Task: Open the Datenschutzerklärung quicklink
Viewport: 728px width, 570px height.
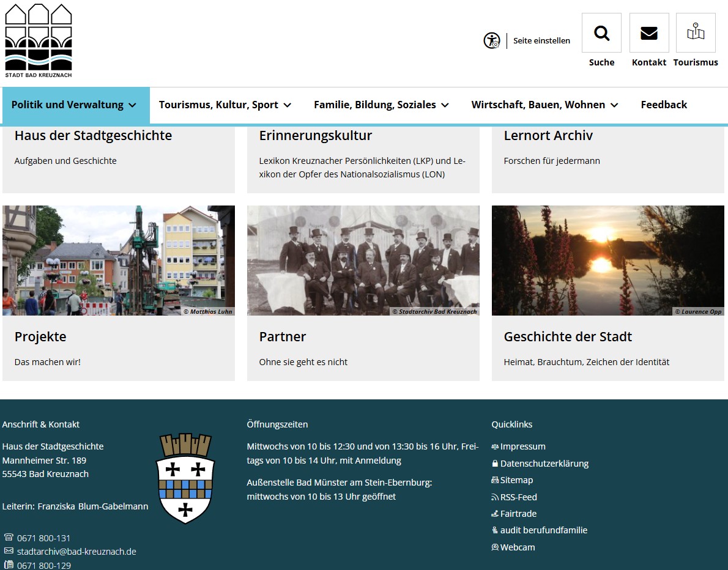Action: tap(544, 464)
